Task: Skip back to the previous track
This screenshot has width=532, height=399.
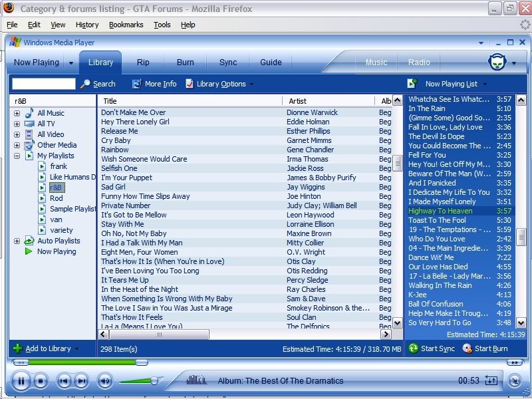Action: coord(63,381)
